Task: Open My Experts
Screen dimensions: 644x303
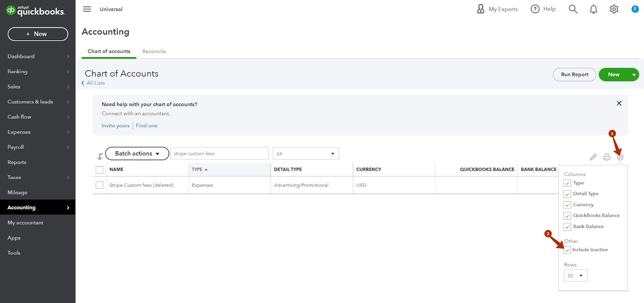Action: pyautogui.click(x=497, y=9)
